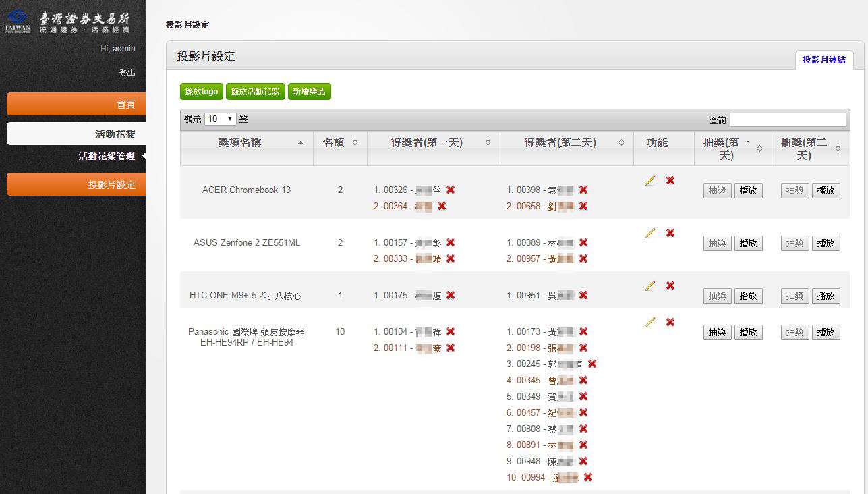Click the 新增獎品 button
The image size is (868, 494).
click(310, 92)
